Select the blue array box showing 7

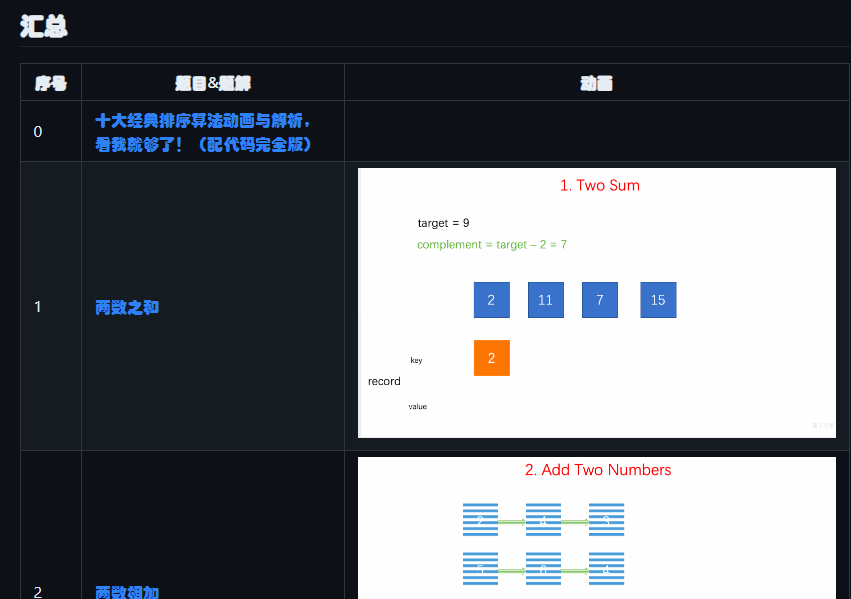coord(599,299)
